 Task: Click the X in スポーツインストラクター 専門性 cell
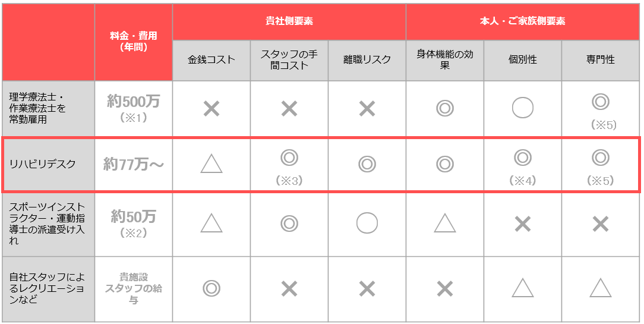pyautogui.click(x=601, y=224)
